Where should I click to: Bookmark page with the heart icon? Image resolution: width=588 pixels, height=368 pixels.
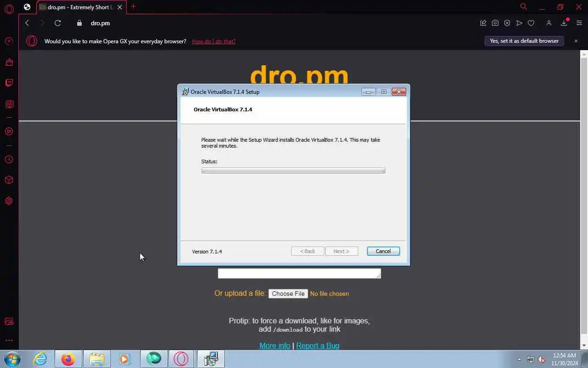531,23
